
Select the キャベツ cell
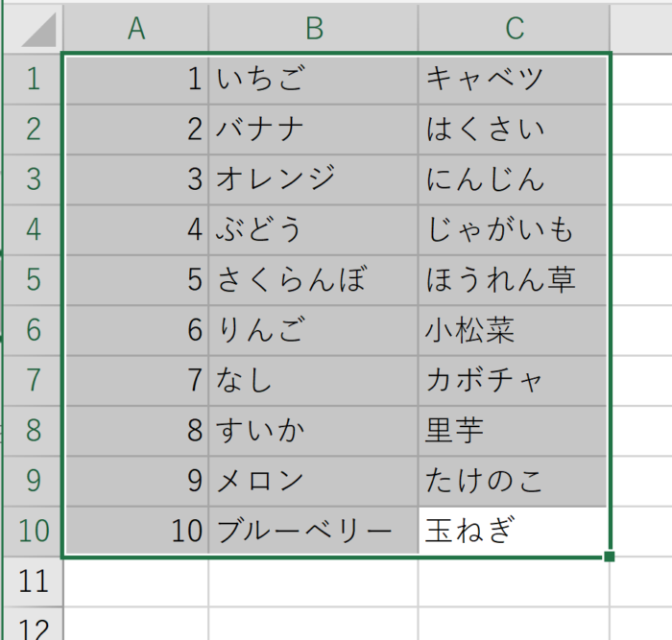click(515, 79)
